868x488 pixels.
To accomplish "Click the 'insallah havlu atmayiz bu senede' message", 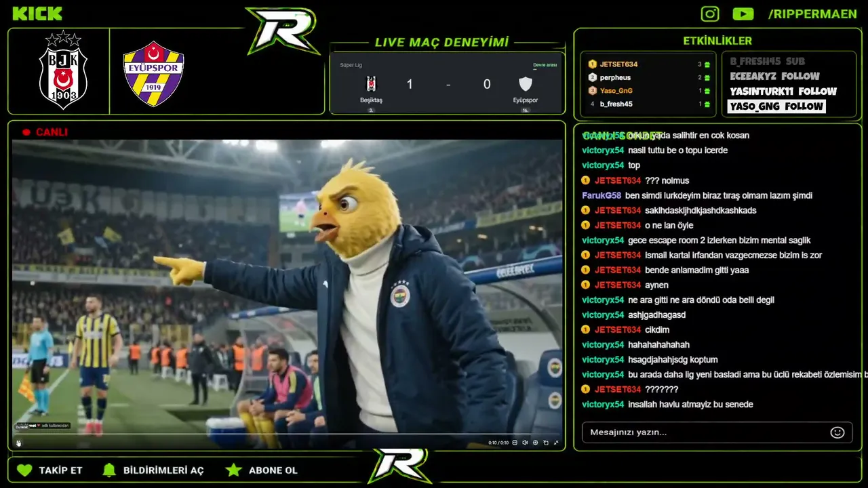I will tap(690, 404).
